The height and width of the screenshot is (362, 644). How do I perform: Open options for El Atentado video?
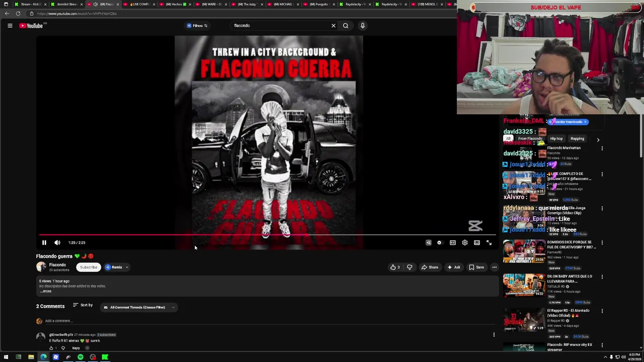click(602, 311)
